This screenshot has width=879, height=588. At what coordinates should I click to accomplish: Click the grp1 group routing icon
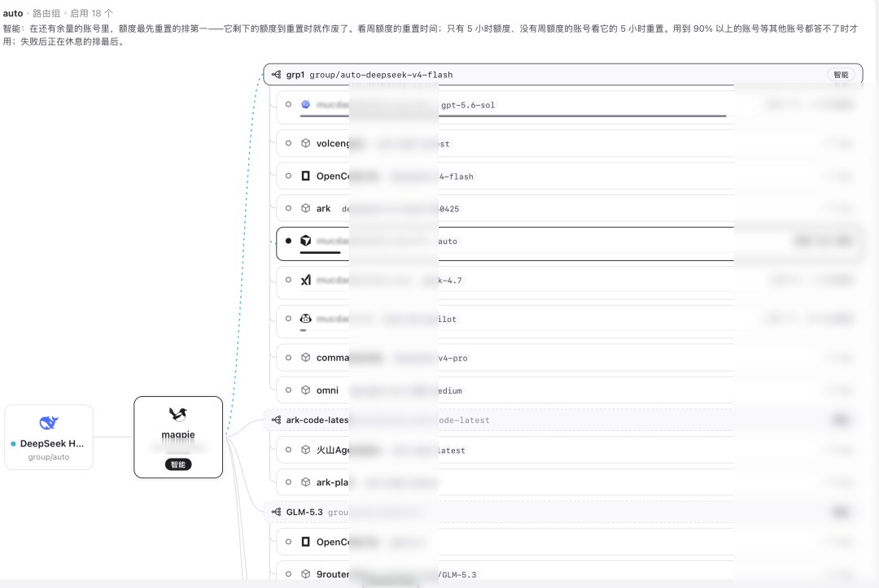coord(277,75)
